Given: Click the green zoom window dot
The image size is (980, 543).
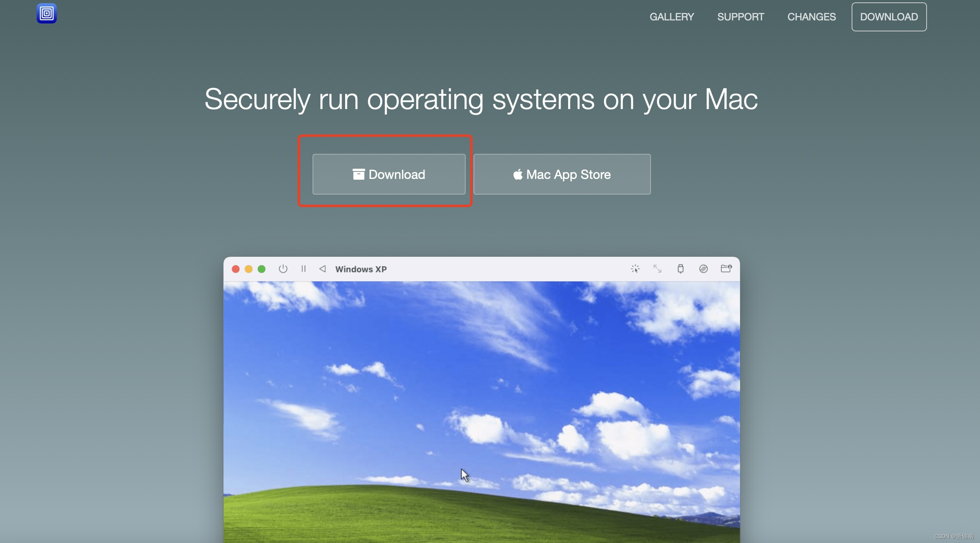Looking at the screenshot, I should (261, 269).
